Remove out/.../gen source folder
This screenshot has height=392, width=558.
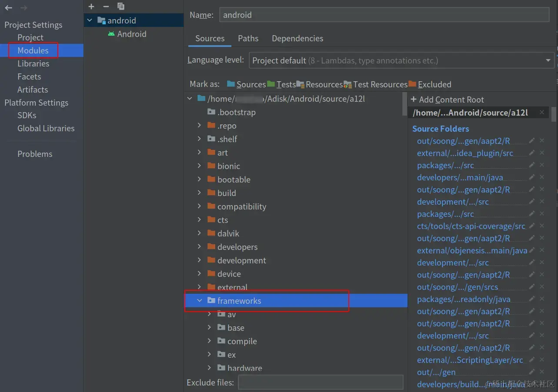point(542,372)
